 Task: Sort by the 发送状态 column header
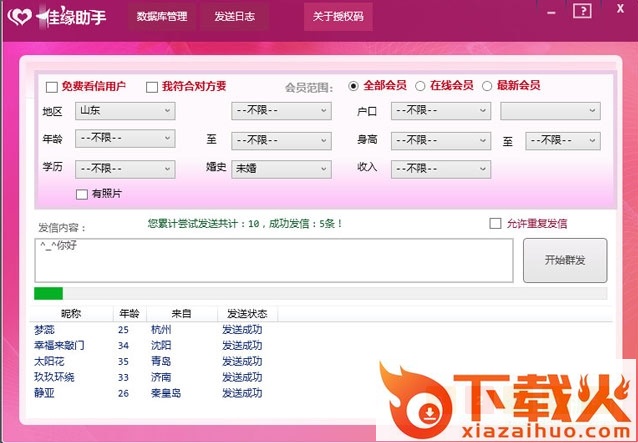click(x=247, y=314)
